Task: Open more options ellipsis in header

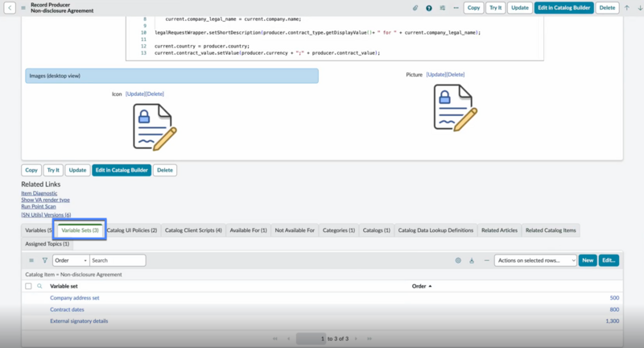Action: [x=456, y=8]
